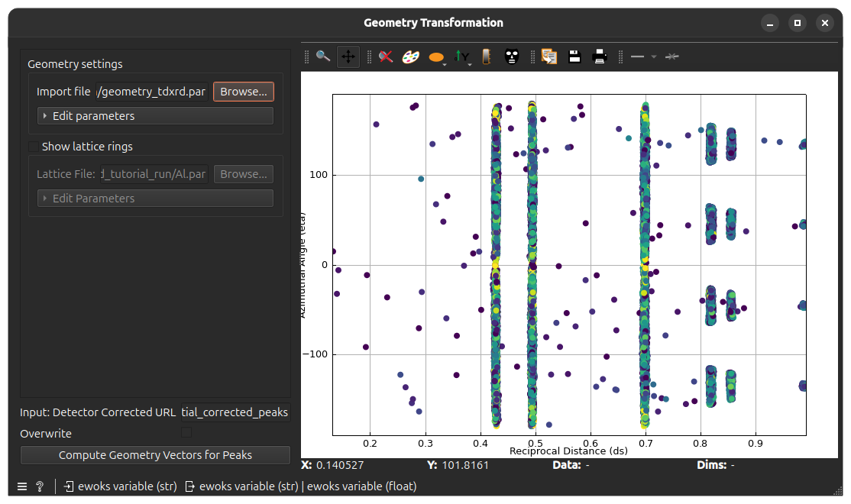
Task: Open the hamburger menu in status bar
Action: (x=22, y=486)
